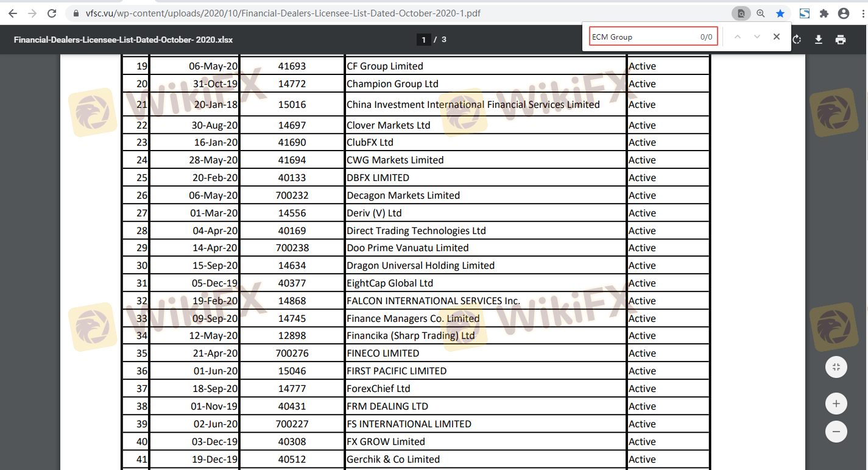Select ClubFX Ltd in the list
868x470 pixels.
coord(370,142)
